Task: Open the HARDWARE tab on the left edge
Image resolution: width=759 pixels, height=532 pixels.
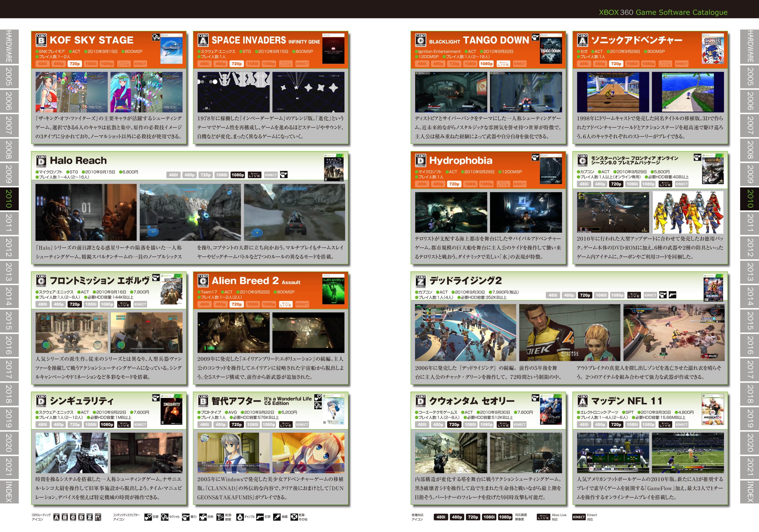Action: click(x=9, y=47)
